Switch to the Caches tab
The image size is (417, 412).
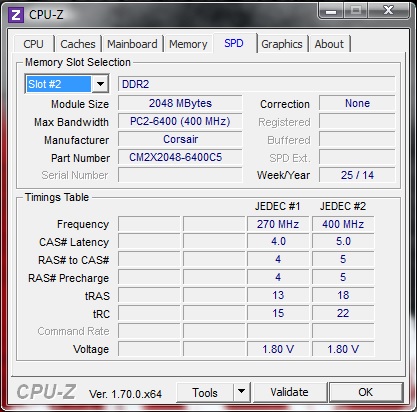click(78, 44)
